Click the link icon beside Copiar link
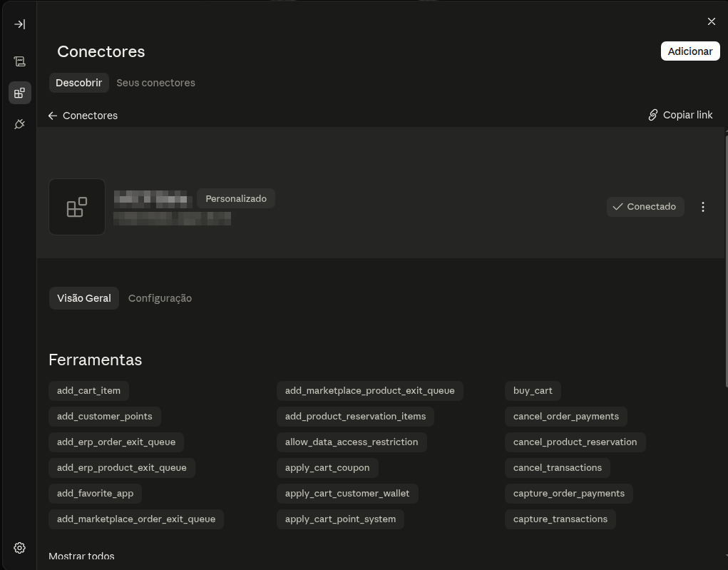 pos(653,115)
